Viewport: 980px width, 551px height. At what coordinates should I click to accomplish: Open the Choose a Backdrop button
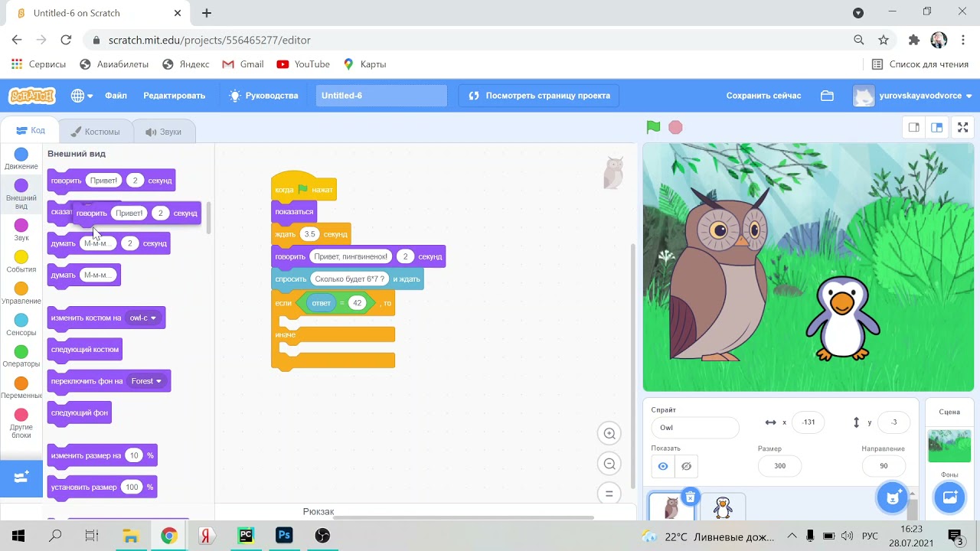949,497
